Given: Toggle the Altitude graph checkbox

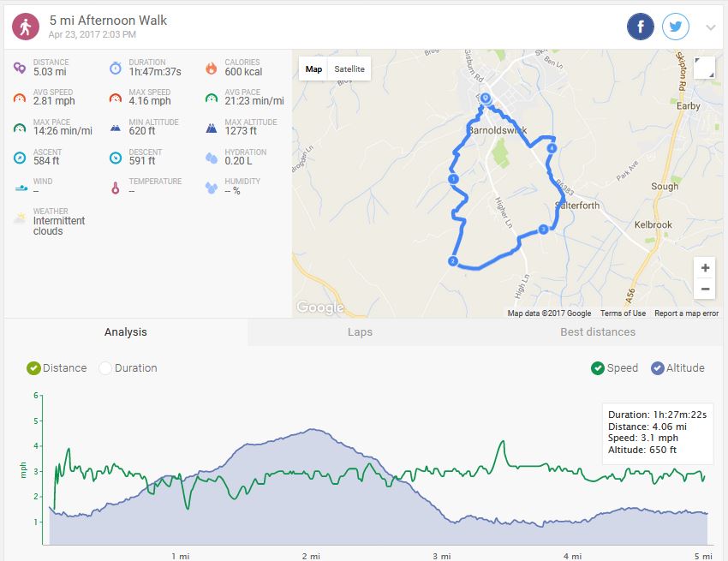Looking at the screenshot, I should click(658, 368).
